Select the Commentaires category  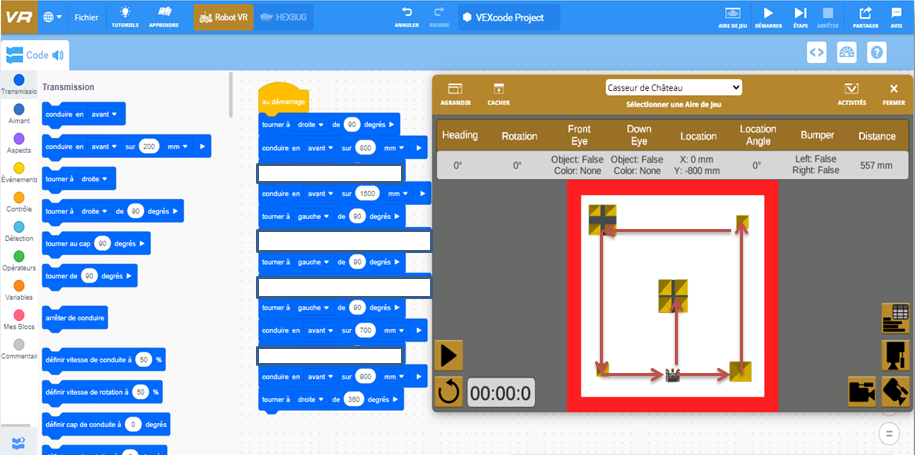[x=19, y=349]
